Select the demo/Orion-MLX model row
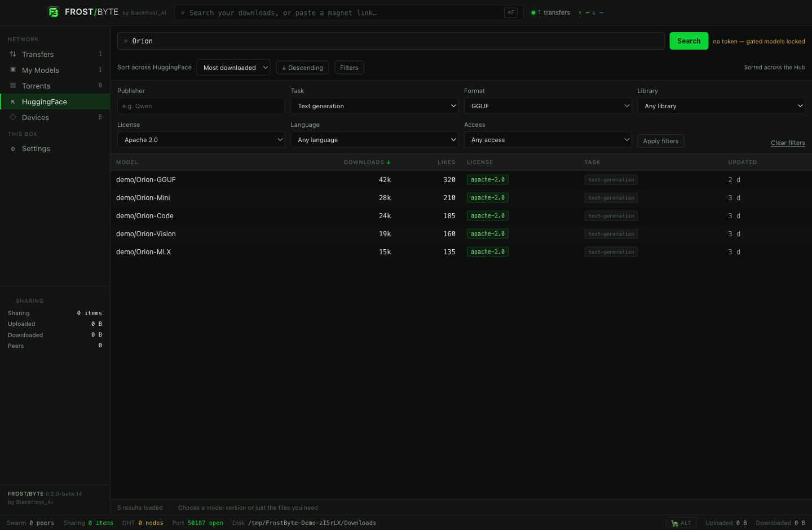Screen dimensions: 812x530 461,252
